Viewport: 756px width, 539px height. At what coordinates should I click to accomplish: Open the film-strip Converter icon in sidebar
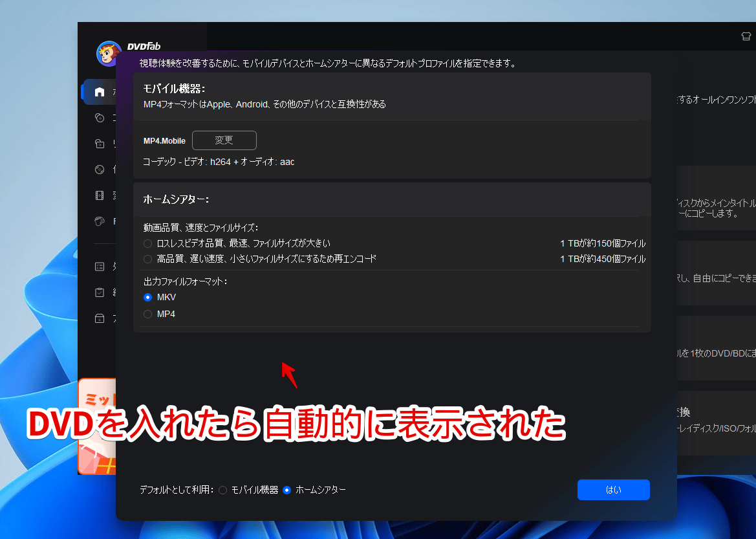tap(100, 195)
